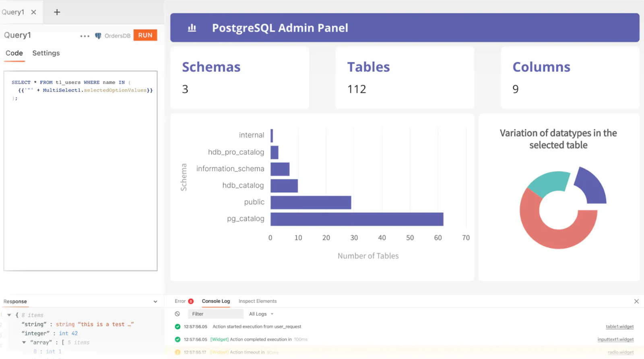Click the Columns count value 9
Viewport: 644px width, 359px height.
(516, 89)
